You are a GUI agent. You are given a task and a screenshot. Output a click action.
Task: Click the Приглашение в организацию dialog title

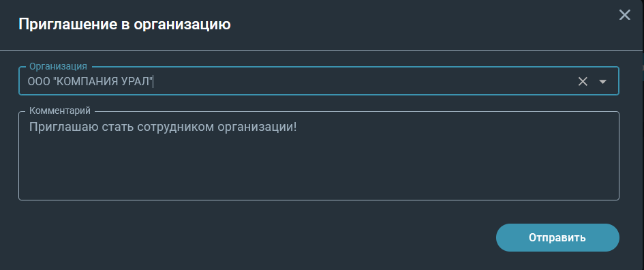[125, 25]
